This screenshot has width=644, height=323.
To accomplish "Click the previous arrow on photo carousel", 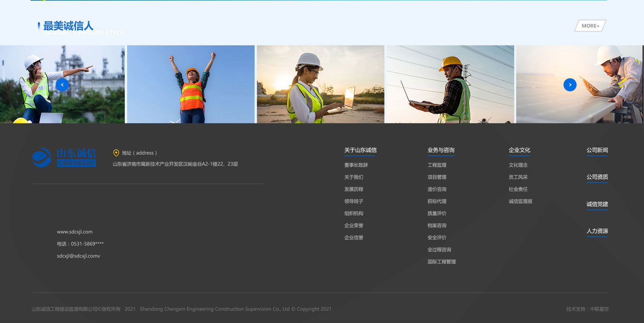I will (x=62, y=85).
